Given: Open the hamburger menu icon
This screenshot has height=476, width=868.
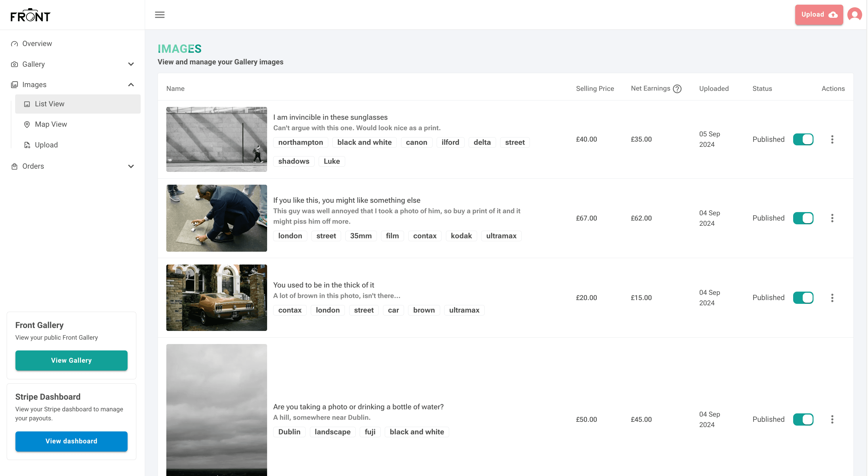Looking at the screenshot, I should click(160, 15).
